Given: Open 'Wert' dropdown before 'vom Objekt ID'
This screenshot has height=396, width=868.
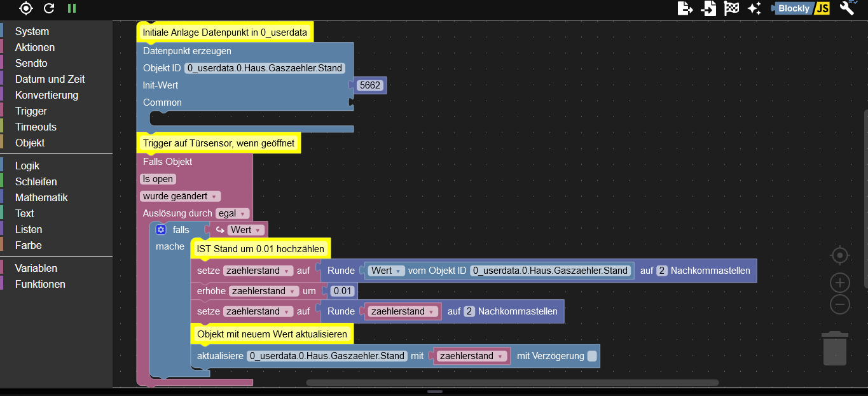Looking at the screenshot, I should coord(386,271).
